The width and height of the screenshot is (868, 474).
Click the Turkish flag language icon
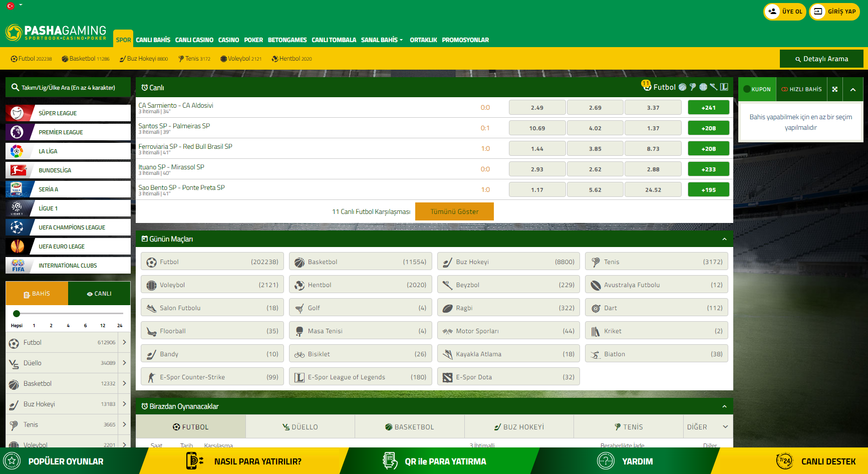[10, 6]
